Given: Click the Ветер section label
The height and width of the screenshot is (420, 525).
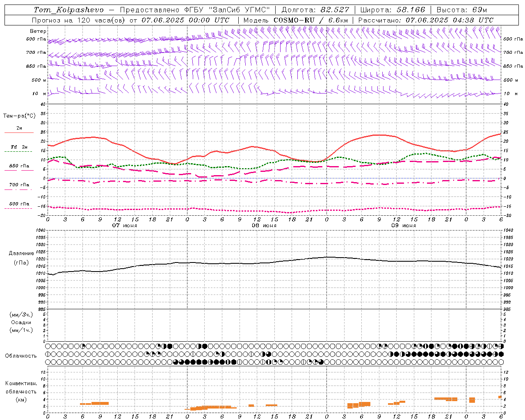Looking at the screenshot, I should 38,31.
